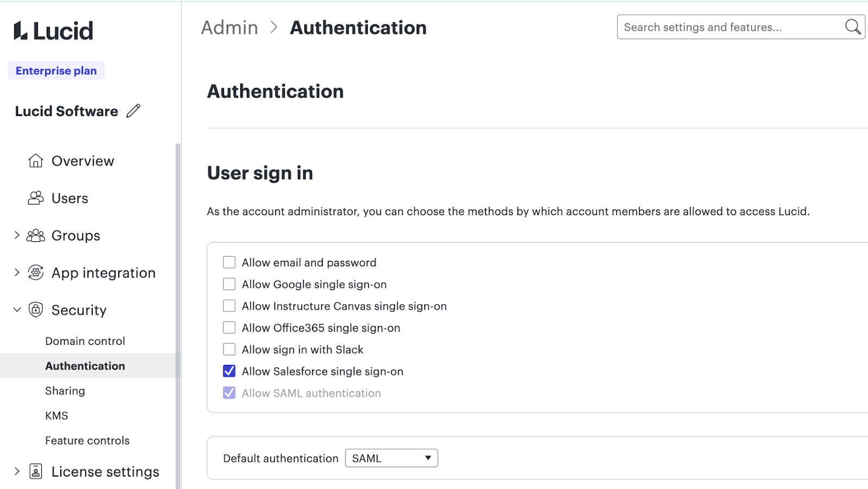Uncheck Allow Salesforce single sign-on
The image size is (868, 489).
pyautogui.click(x=229, y=371)
